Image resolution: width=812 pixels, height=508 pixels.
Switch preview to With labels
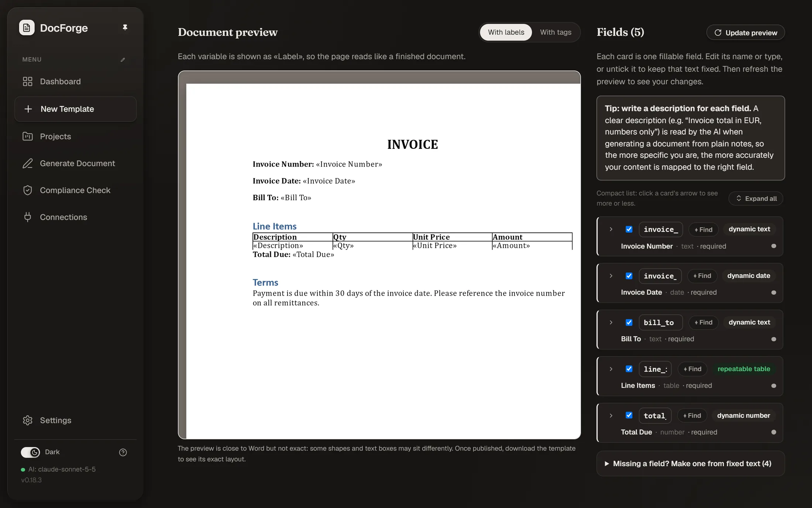click(x=506, y=32)
